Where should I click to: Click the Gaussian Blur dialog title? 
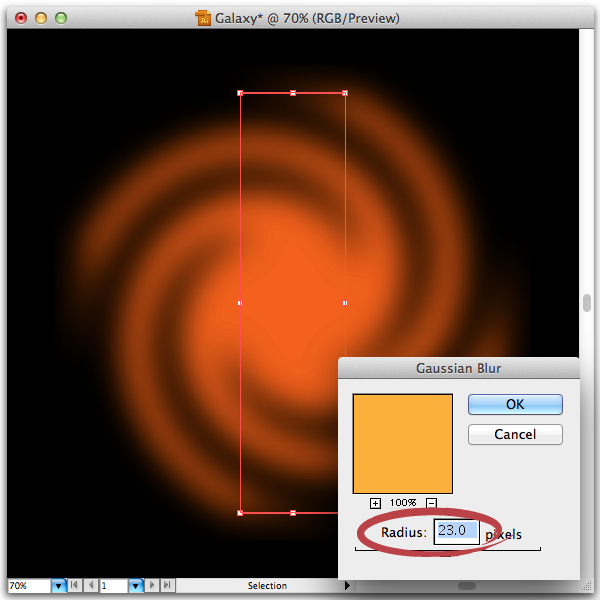click(x=458, y=368)
